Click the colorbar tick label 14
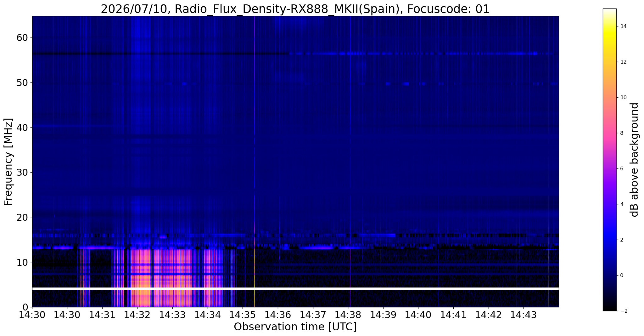The image size is (644, 336). (x=623, y=26)
